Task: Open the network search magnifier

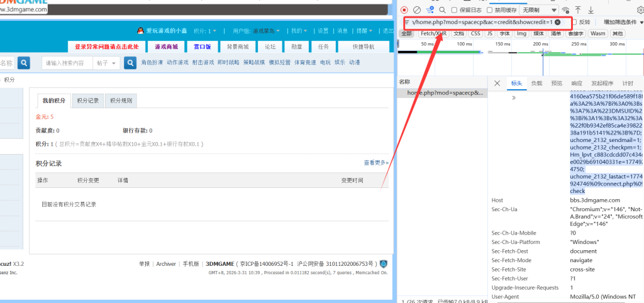Action: point(443,10)
